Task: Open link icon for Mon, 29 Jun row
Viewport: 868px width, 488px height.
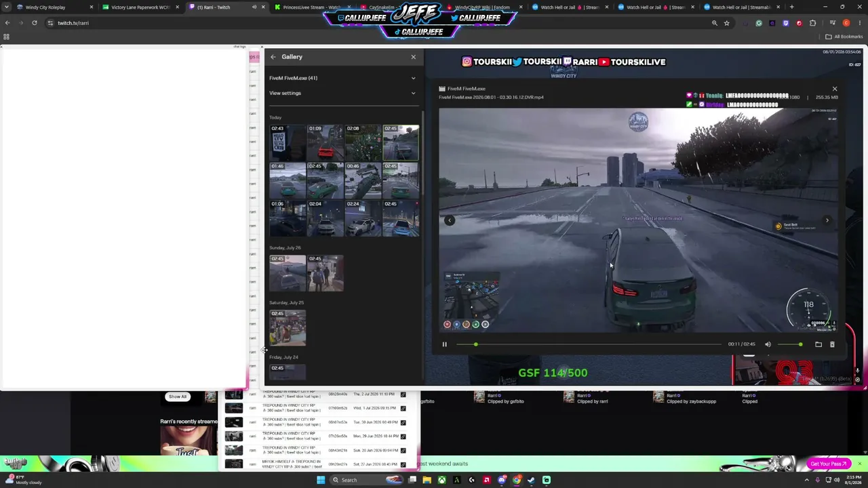Action: tap(403, 436)
